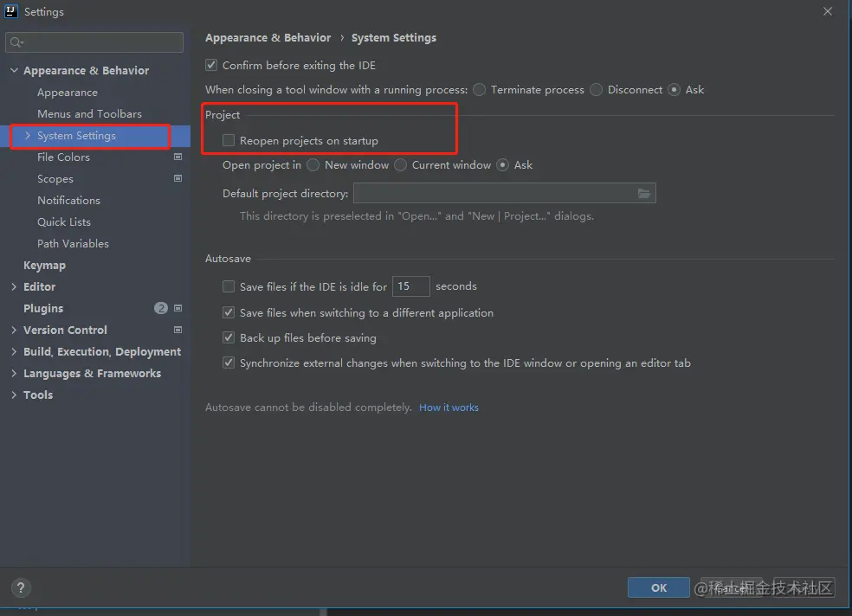Select Ask radio for Open project in

(503, 165)
